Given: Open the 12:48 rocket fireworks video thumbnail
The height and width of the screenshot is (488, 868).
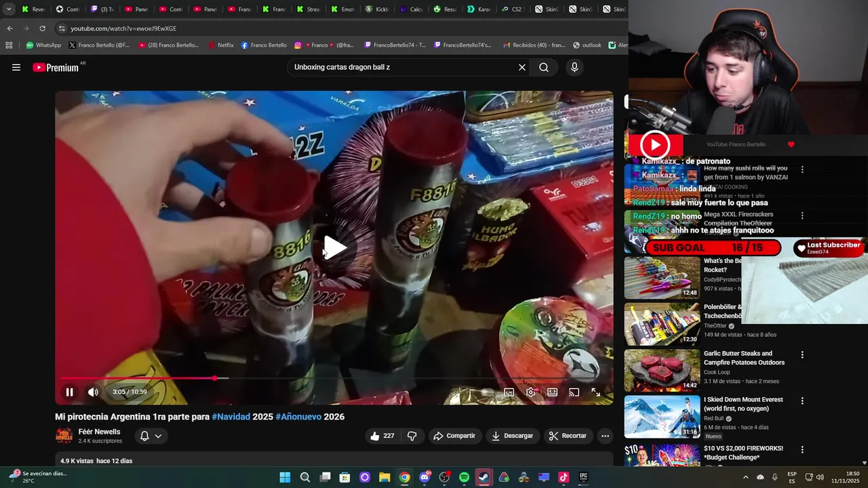Looking at the screenshot, I should [662, 277].
